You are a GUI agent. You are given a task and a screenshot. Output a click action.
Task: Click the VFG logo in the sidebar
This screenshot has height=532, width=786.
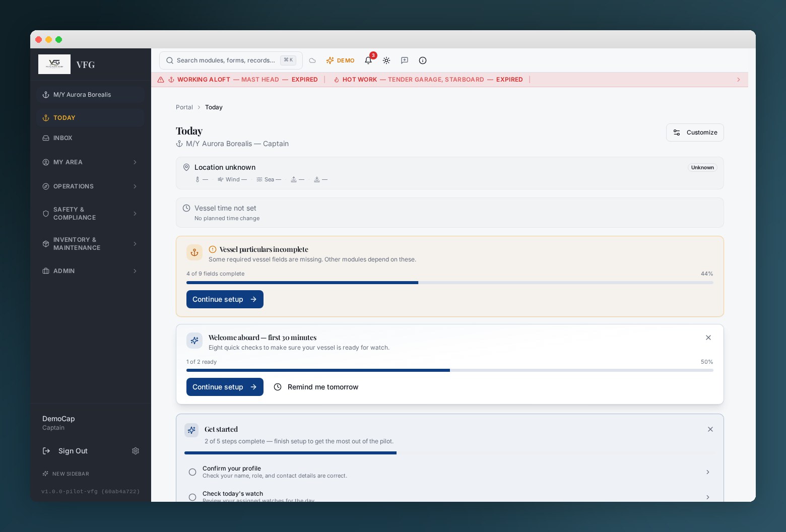click(54, 64)
